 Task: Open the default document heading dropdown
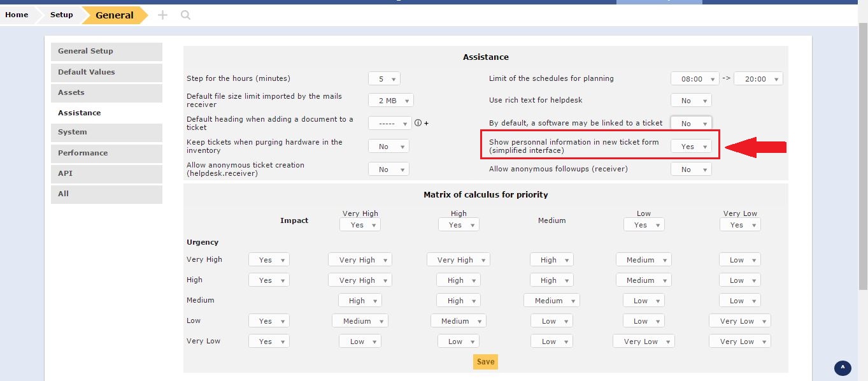pos(390,124)
